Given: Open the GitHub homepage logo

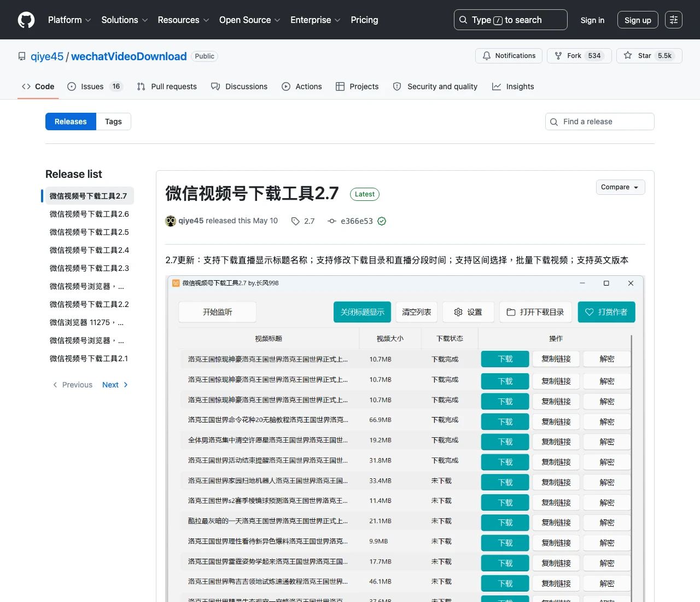Looking at the screenshot, I should tap(26, 20).
